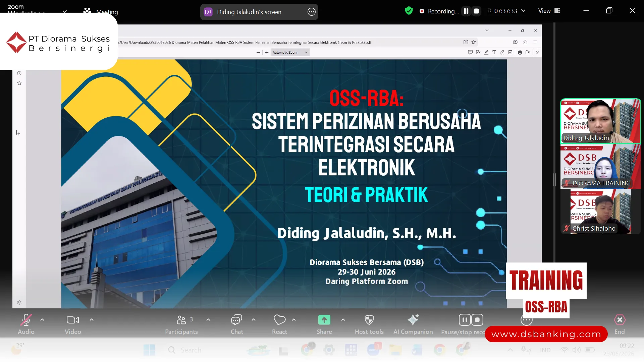Open browser sidebar settings gear icon
This screenshot has width=644, height=362.
click(x=19, y=303)
